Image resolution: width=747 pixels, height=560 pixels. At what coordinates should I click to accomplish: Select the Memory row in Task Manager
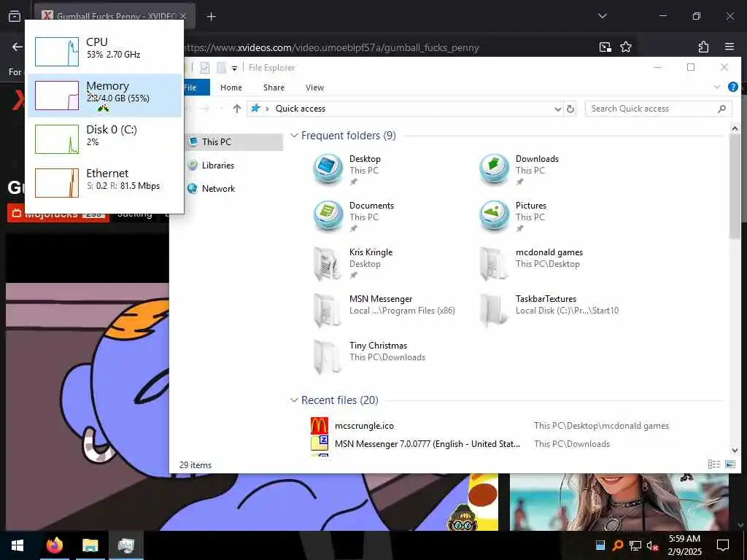[x=104, y=96]
